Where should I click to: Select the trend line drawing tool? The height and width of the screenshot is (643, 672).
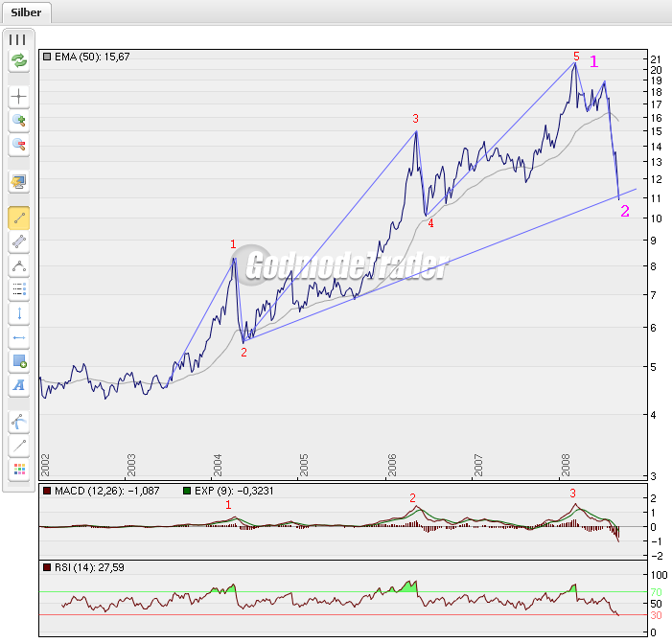18,218
